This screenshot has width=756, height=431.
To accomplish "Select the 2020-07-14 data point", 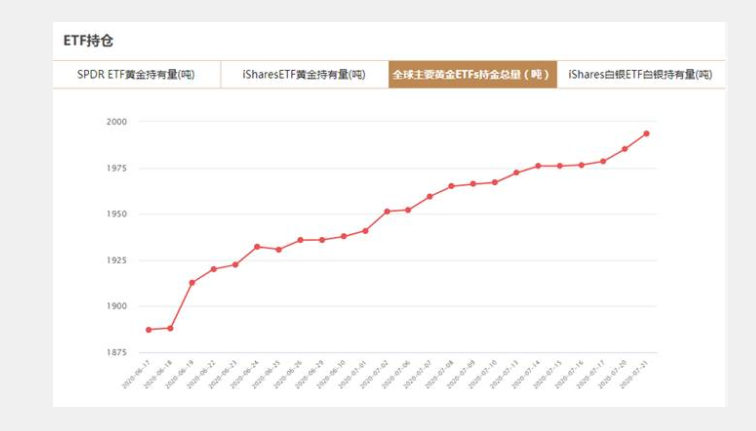I will click(x=538, y=166).
